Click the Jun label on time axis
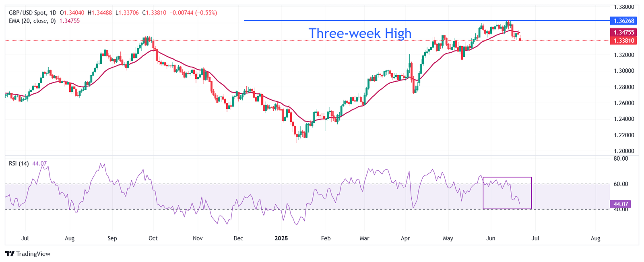Image resolution: width=644 pixels, height=262 pixels. click(491, 238)
